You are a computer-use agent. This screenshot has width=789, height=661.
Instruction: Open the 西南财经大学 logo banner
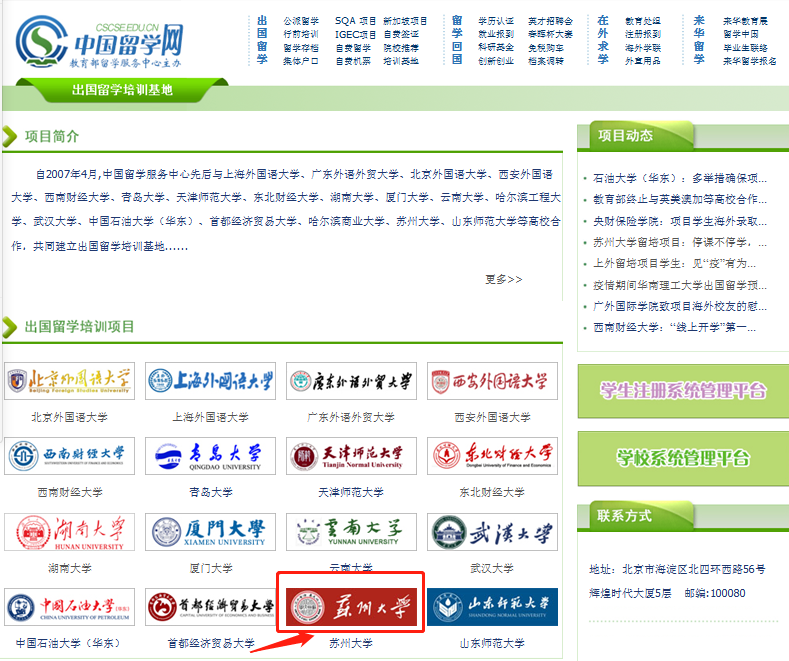(69, 456)
